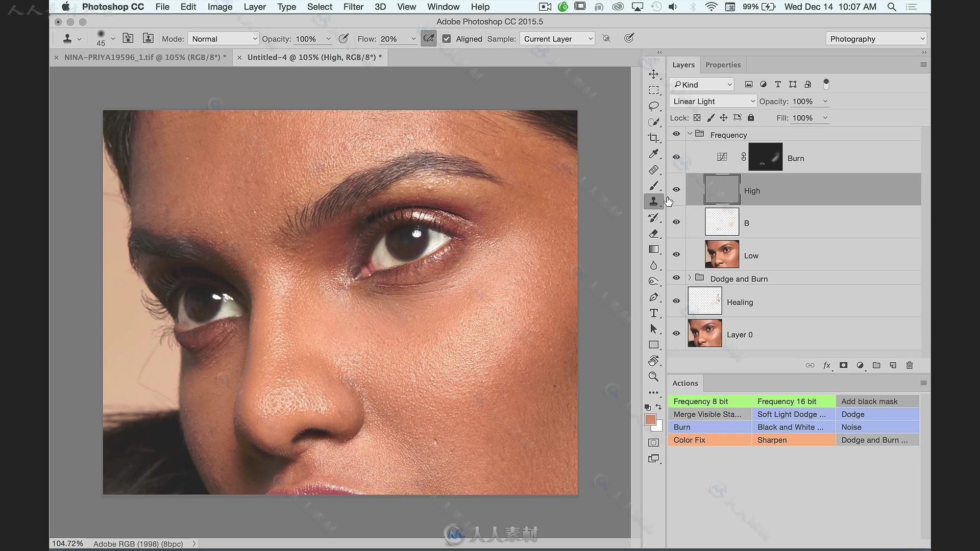This screenshot has height=551, width=980.
Task: Select the Crop tool
Action: coord(653,137)
